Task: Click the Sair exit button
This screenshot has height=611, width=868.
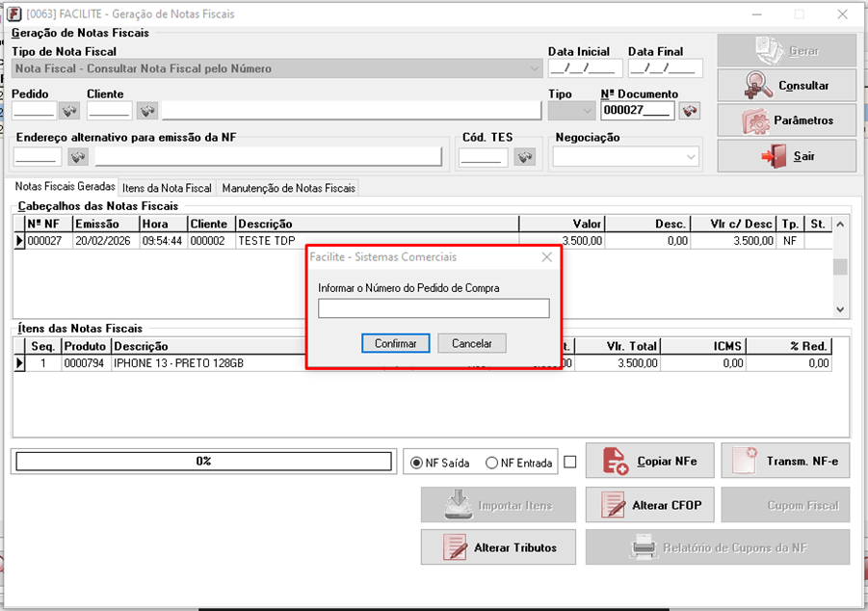Action: coord(786,156)
